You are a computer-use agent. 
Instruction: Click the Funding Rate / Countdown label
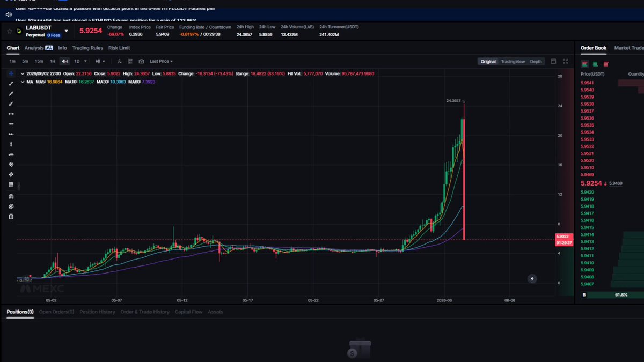coord(205,27)
